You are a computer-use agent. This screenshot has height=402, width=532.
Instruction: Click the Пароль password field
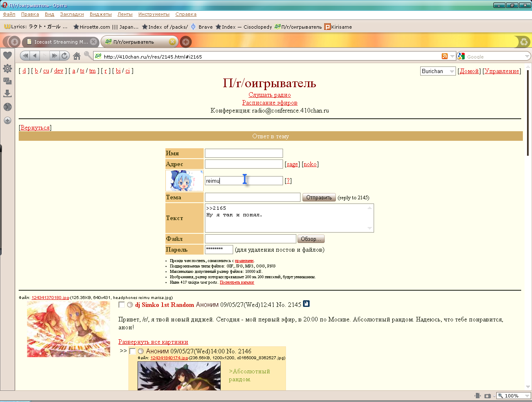219,250
